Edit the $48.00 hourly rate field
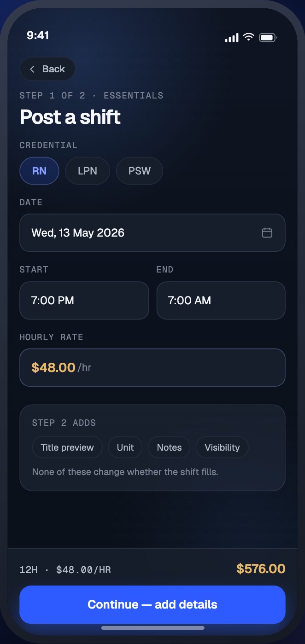The height and width of the screenshot is (644, 305). coord(152,367)
